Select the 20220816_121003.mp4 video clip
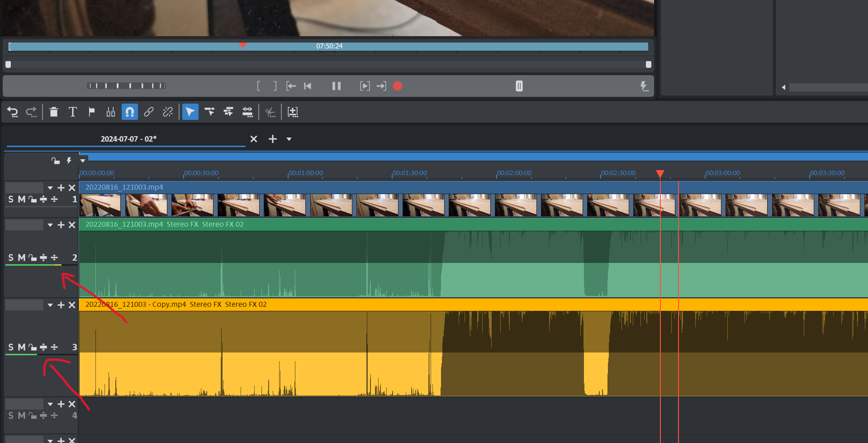Viewport: 868px width, 443px height. click(x=473, y=199)
